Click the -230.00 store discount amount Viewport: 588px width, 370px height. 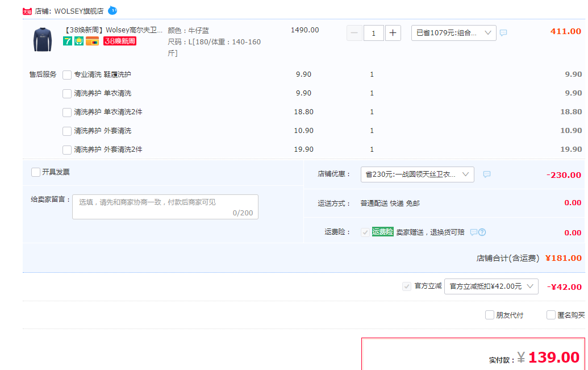click(564, 175)
